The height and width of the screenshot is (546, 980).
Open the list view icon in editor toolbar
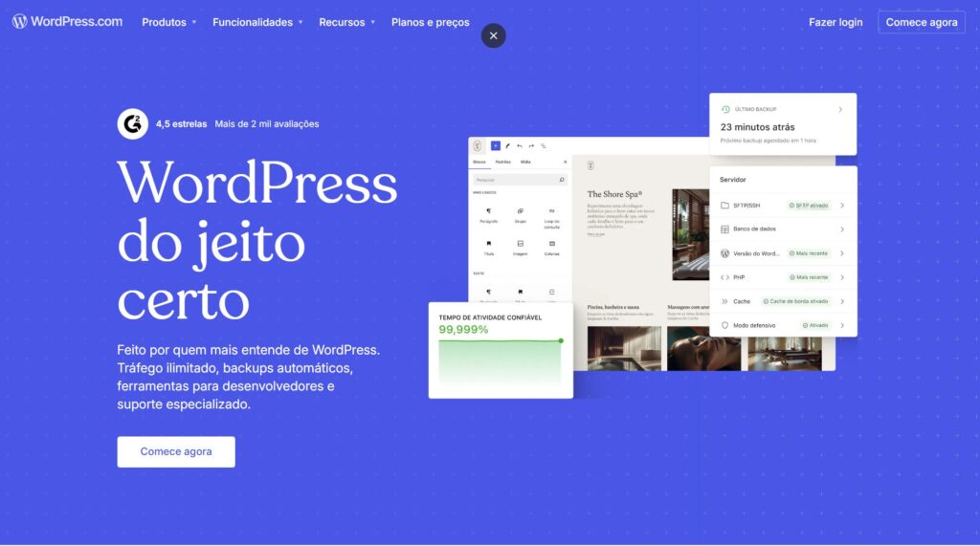point(544,145)
